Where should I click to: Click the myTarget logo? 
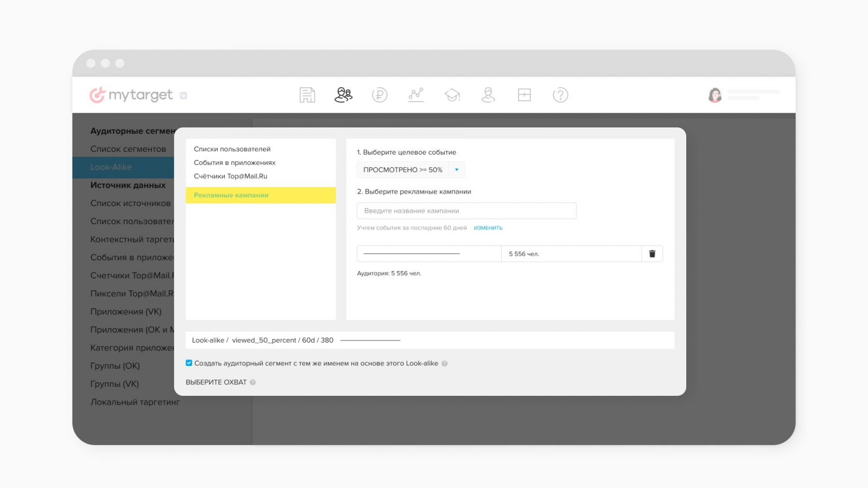click(131, 95)
